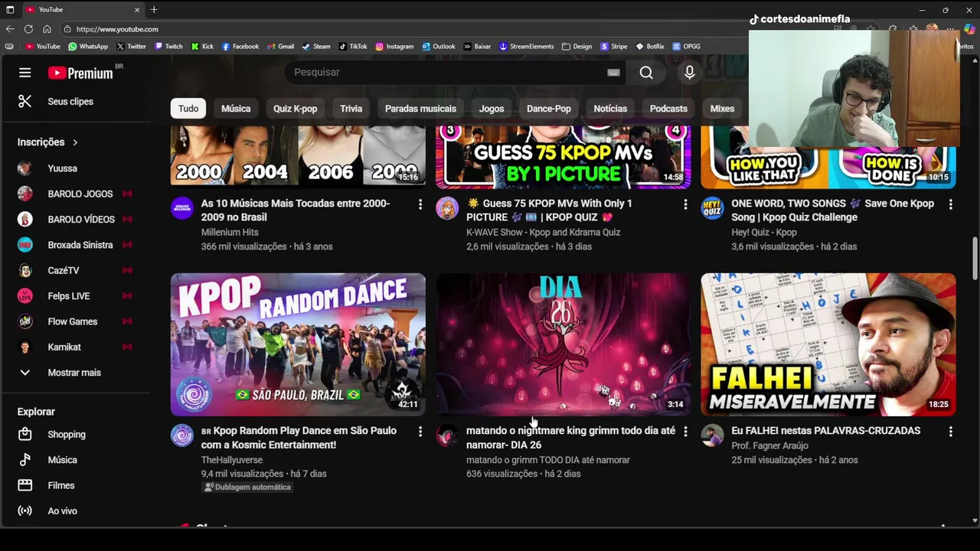The height and width of the screenshot is (551, 980).
Task: Click the browser address bar URL
Action: [117, 29]
